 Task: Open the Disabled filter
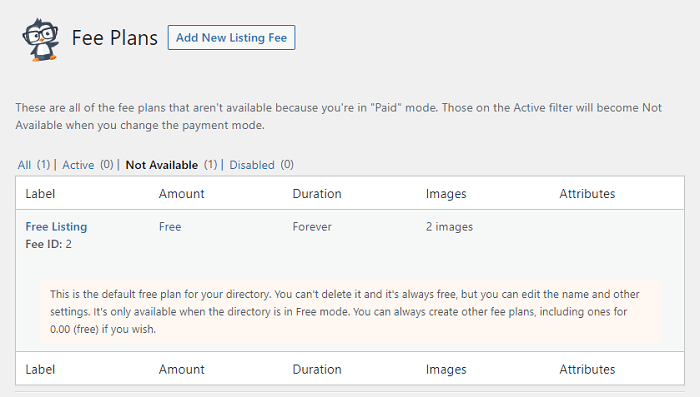point(252,165)
